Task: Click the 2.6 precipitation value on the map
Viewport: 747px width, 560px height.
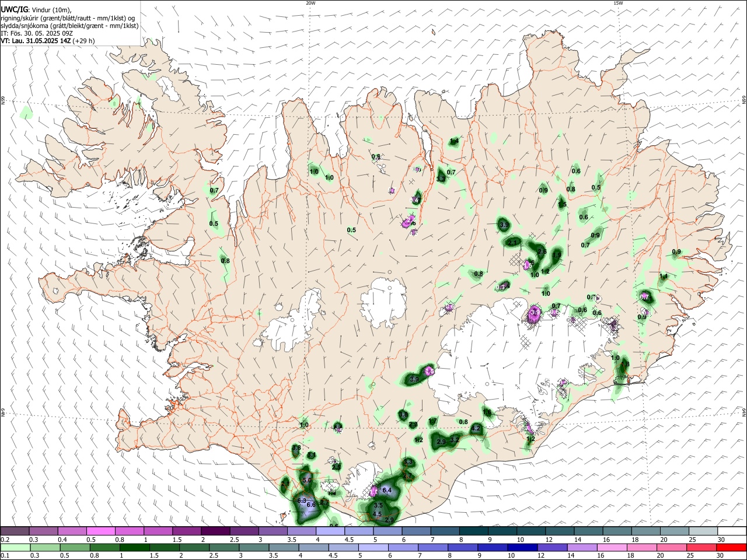Action: point(542,252)
